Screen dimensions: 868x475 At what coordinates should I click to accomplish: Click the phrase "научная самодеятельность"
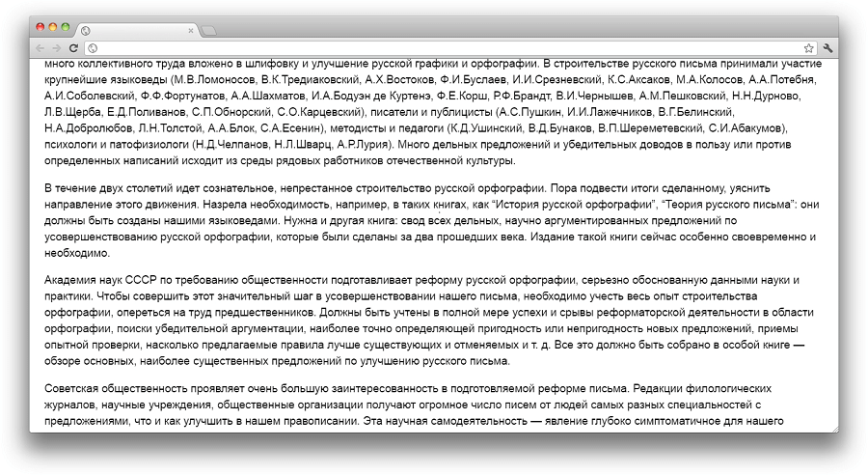(x=454, y=421)
